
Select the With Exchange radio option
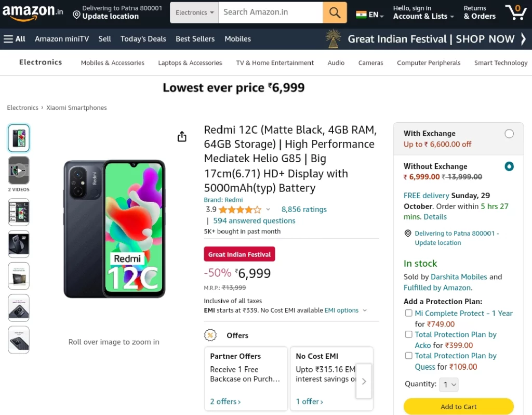pyautogui.click(x=509, y=134)
